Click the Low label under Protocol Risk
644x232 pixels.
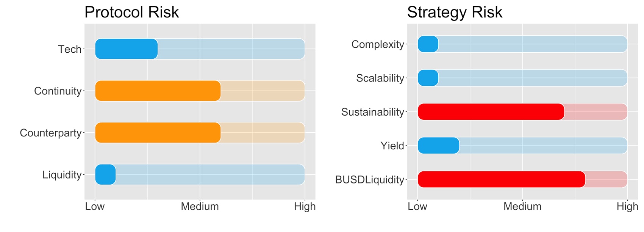(95, 207)
